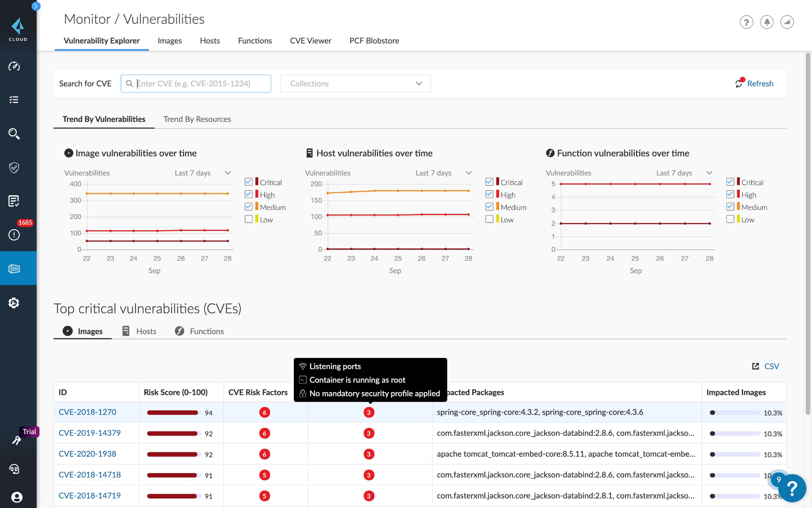Viewport: 812px width, 508px height.
Task: Switch to the Hosts top tab
Action: (210, 40)
